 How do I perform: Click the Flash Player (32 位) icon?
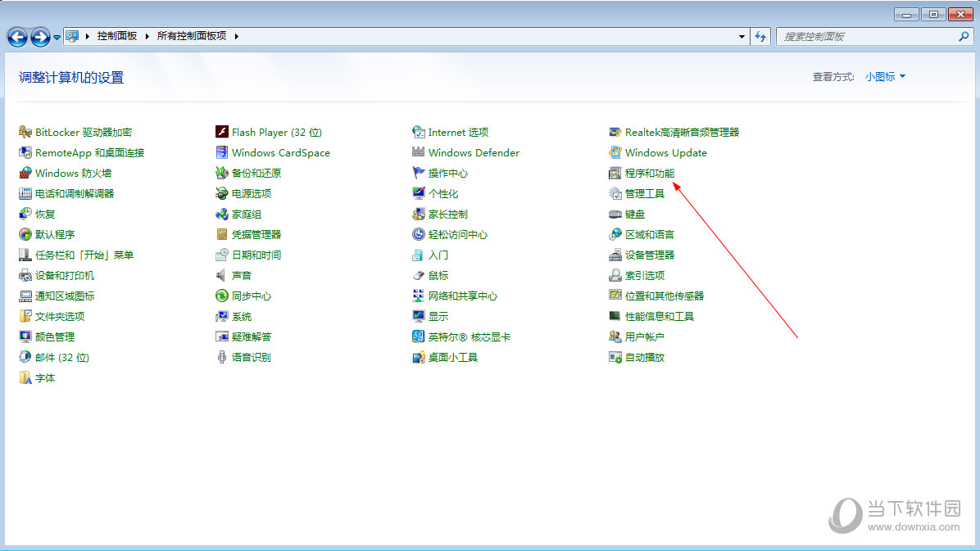click(221, 132)
